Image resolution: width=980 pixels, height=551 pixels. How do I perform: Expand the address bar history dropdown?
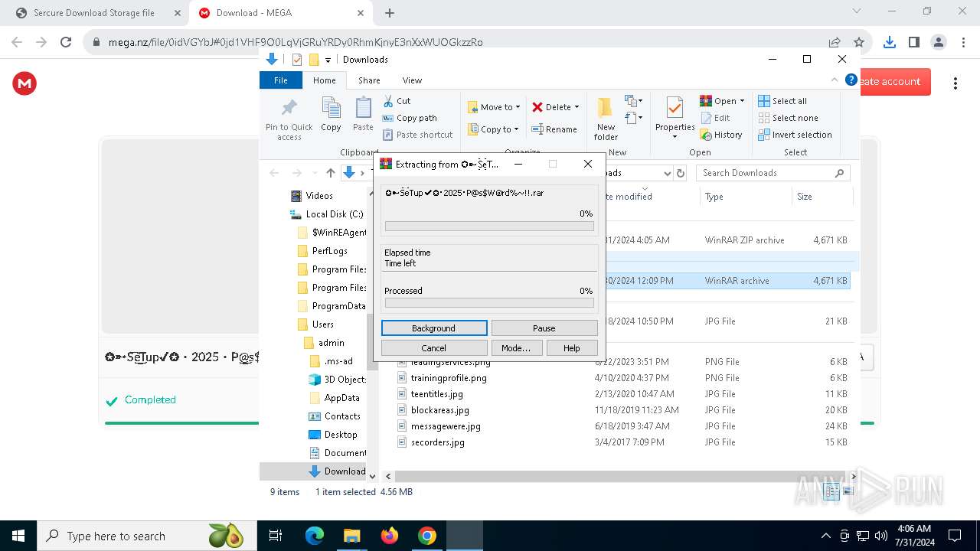[667, 173]
